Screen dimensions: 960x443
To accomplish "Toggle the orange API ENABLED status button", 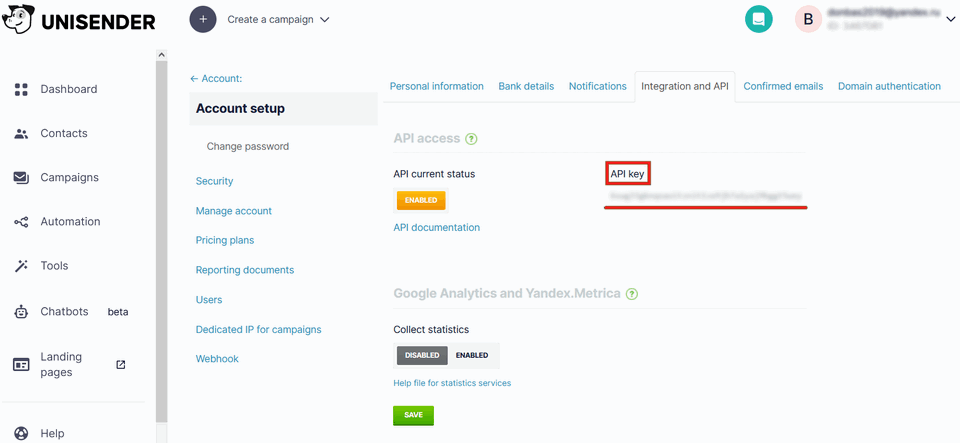I will pos(421,200).
